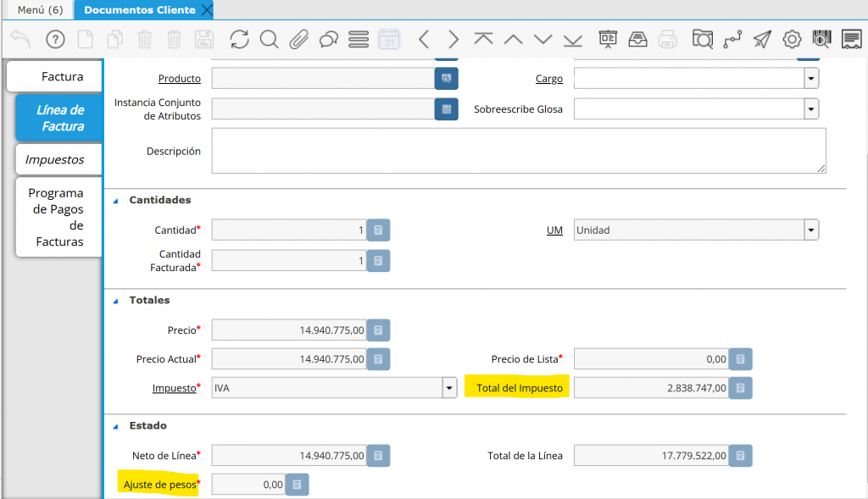
Task: Open calculator next to Neto de Línea
Action: tap(378, 456)
